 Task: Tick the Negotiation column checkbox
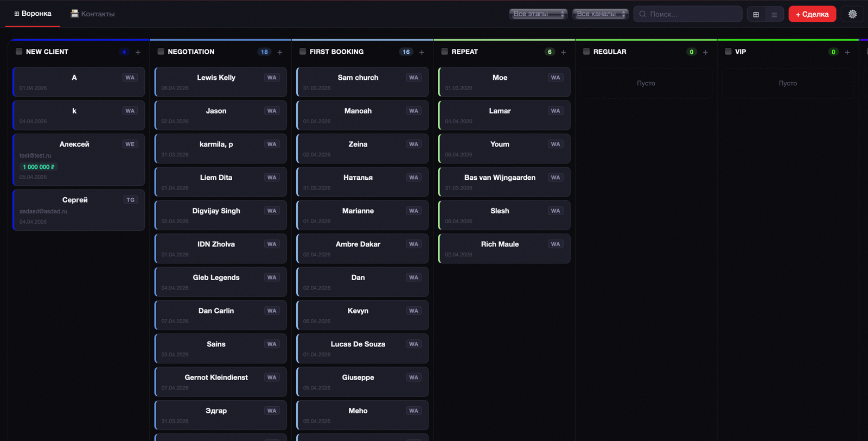tap(161, 52)
